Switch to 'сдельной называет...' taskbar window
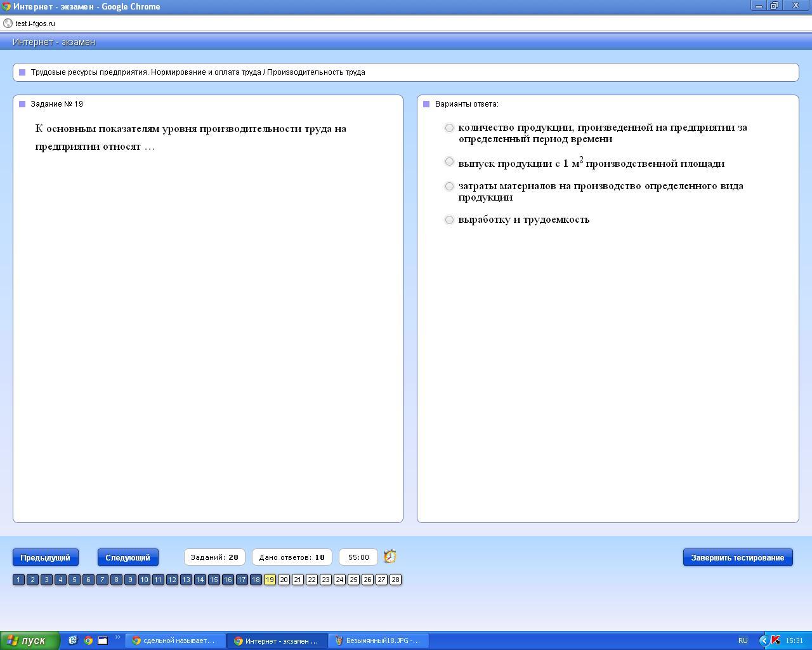The width and height of the screenshot is (812, 650). point(175,640)
